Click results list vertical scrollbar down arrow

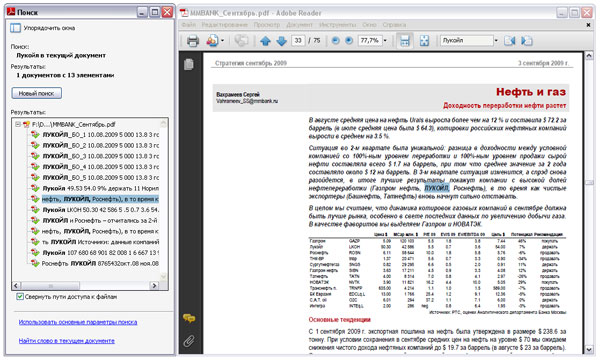[x=163, y=276]
